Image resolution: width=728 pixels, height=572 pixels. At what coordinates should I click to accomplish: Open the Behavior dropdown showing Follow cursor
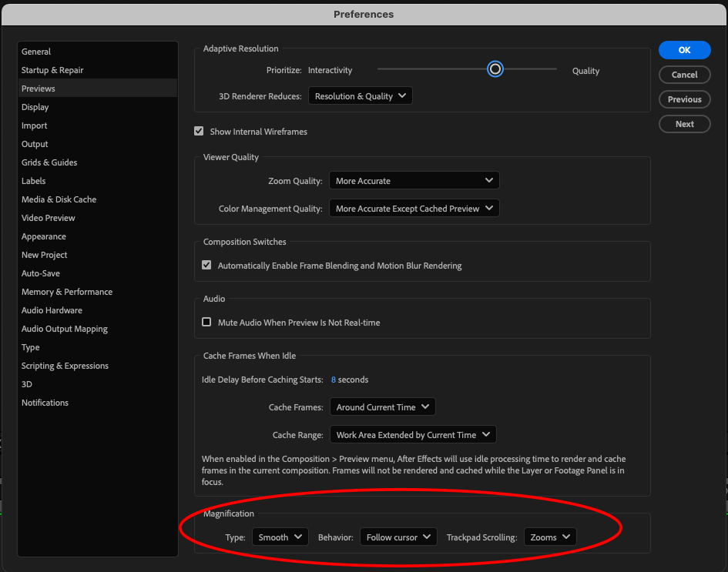[x=398, y=537]
